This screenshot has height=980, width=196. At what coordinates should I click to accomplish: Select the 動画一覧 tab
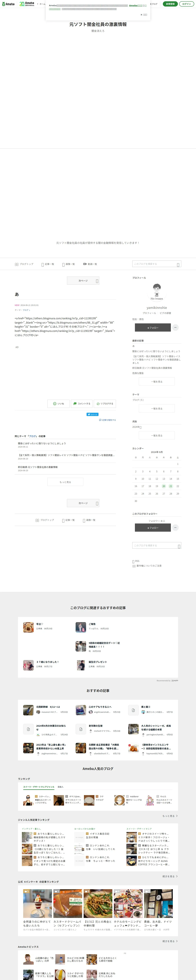coord(90,264)
